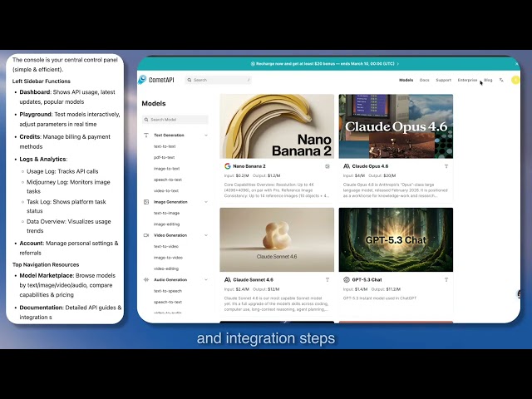Image resolution: width=532 pixels, height=399 pixels.
Task: Click the 'Top Navigation Resources' heading in notes
Action: click(46, 264)
